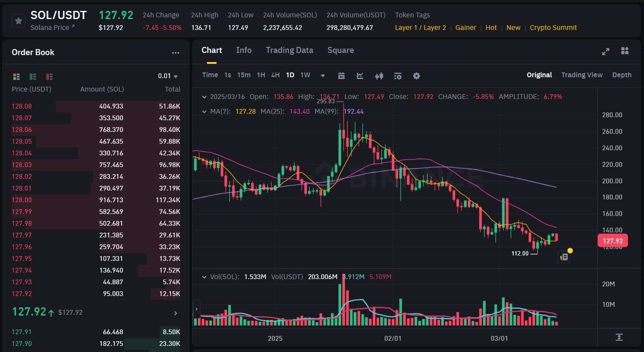Collapse the OHLC info line chevron
This screenshot has width=644, height=352.
tap(204, 97)
